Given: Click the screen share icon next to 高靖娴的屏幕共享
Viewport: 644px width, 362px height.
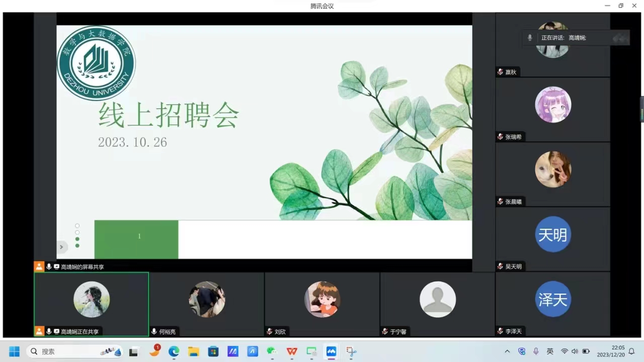Looking at the screenshot, I should 56,267.
